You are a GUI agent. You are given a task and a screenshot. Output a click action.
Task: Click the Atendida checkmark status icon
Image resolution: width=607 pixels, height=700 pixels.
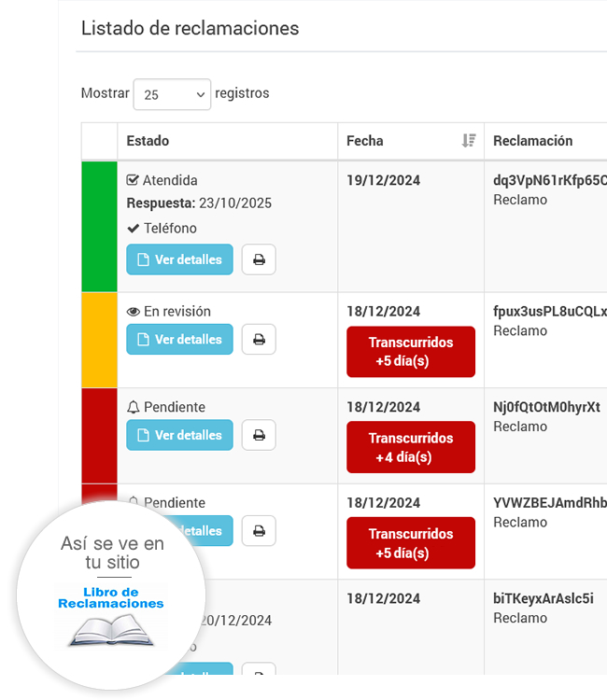pyautogui.click(x=133, y=180)
